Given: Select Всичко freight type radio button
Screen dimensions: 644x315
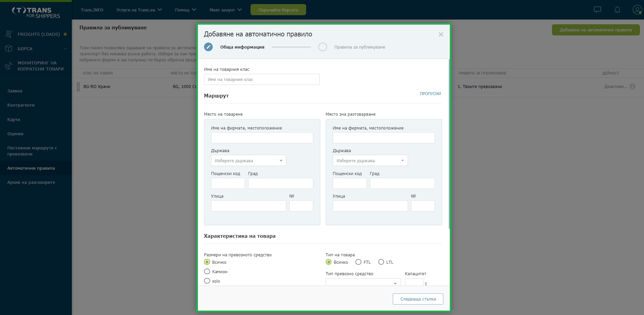Looking at the screenshot, I should [x=329, y=262].
